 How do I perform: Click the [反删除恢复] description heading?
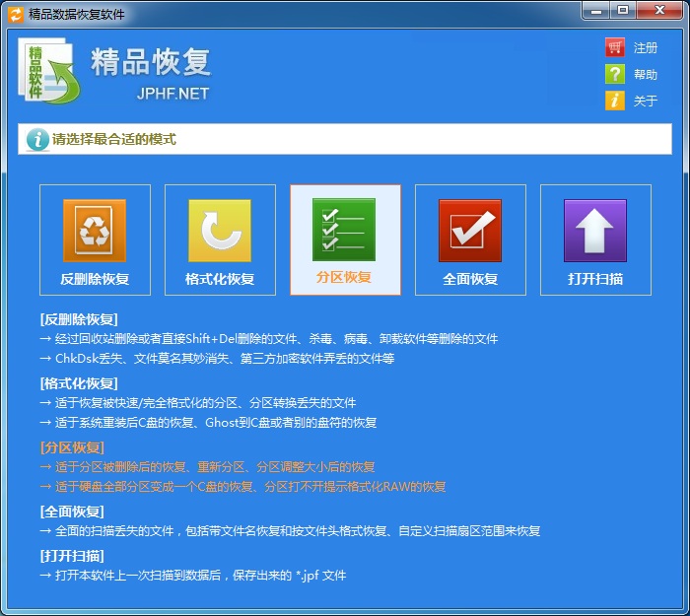pyautogui.click(x=79, y=319)
